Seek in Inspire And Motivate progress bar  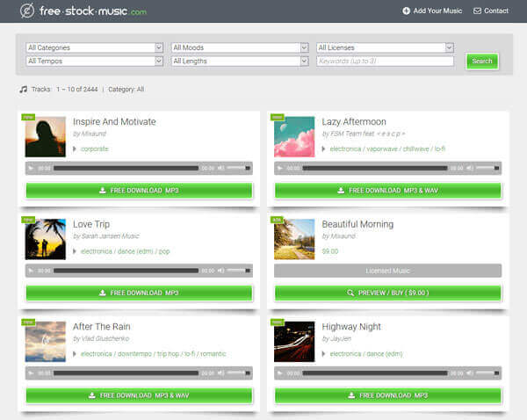tap(126, 168)
